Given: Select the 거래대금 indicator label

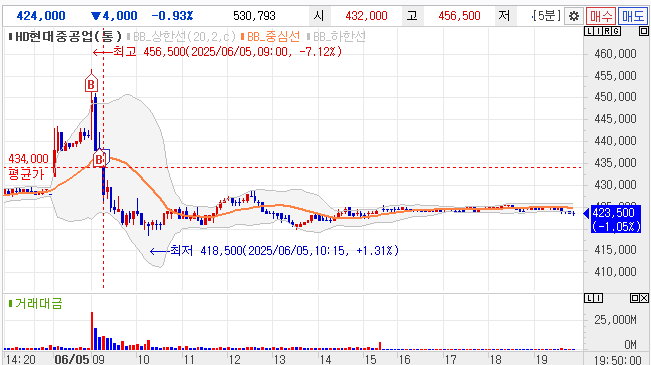Looking at the screenshot, I should click(36, 304).
